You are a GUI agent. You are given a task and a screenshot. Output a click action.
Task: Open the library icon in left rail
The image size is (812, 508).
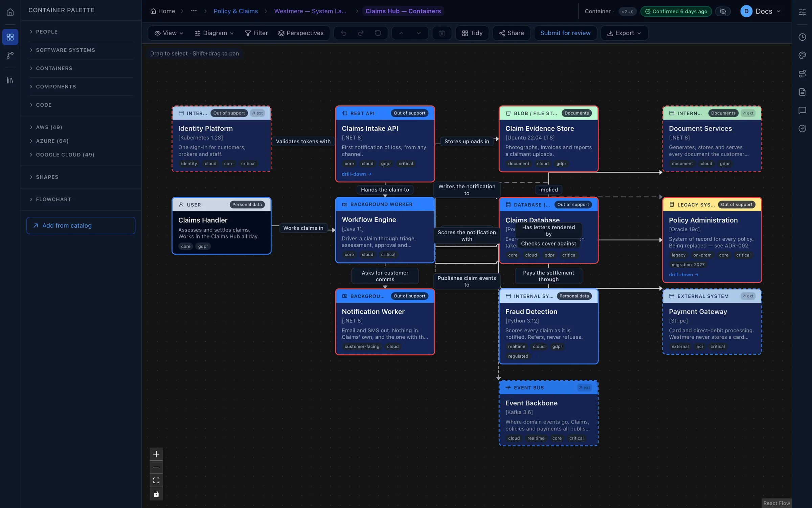point(10,80)
